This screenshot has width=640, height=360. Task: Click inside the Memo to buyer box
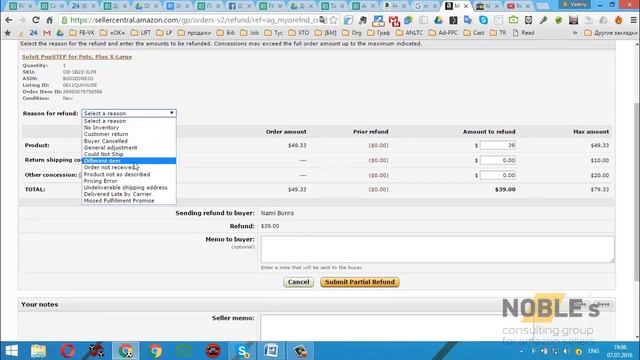(x=437, y=249)
